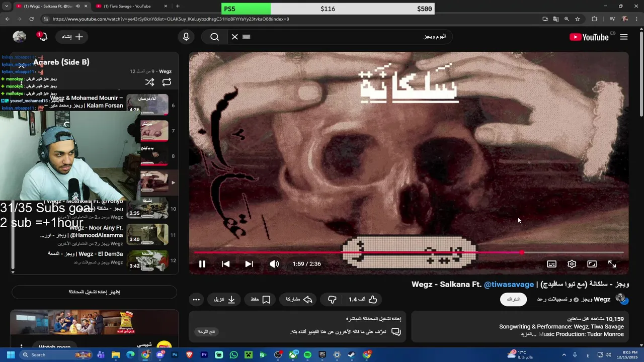Translate page icon in address bar
Image resolution: width=644 pixels, height=362 pixels.
pyautogui.click(x=556, y=19)
